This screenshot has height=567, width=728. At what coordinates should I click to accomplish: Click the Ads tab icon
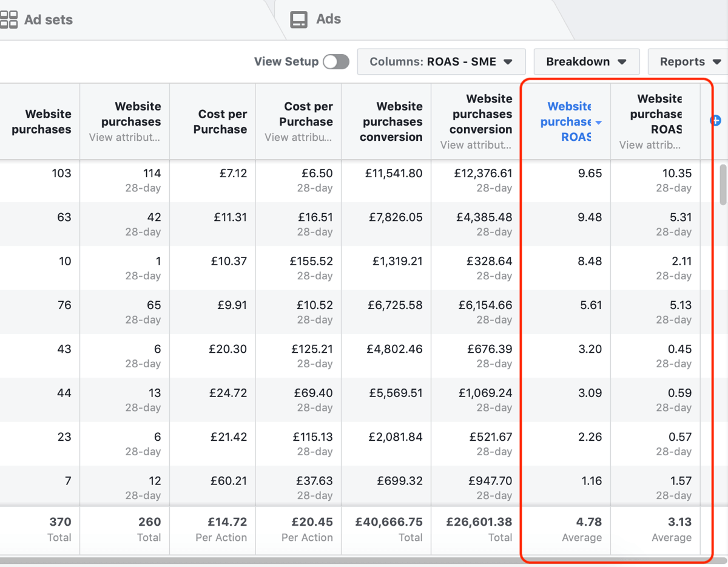[298, 19]
